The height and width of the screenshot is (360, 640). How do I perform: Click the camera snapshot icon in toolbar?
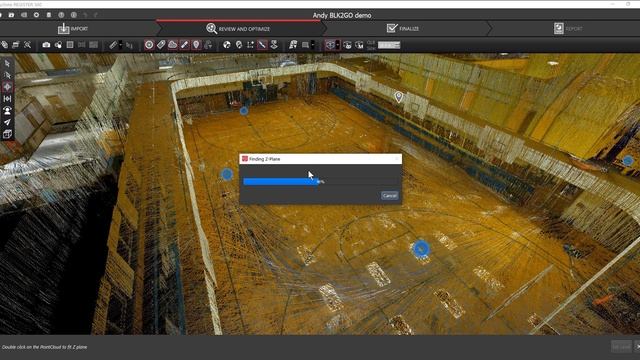[46, 45]
